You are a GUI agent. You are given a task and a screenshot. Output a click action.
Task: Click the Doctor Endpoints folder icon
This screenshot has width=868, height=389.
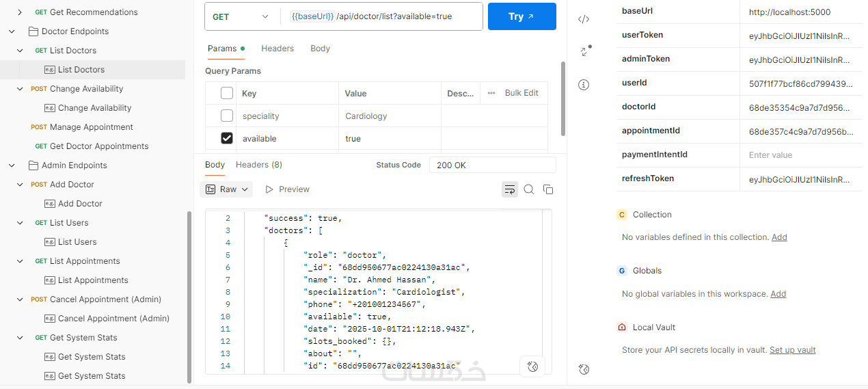tap(33, 31)
